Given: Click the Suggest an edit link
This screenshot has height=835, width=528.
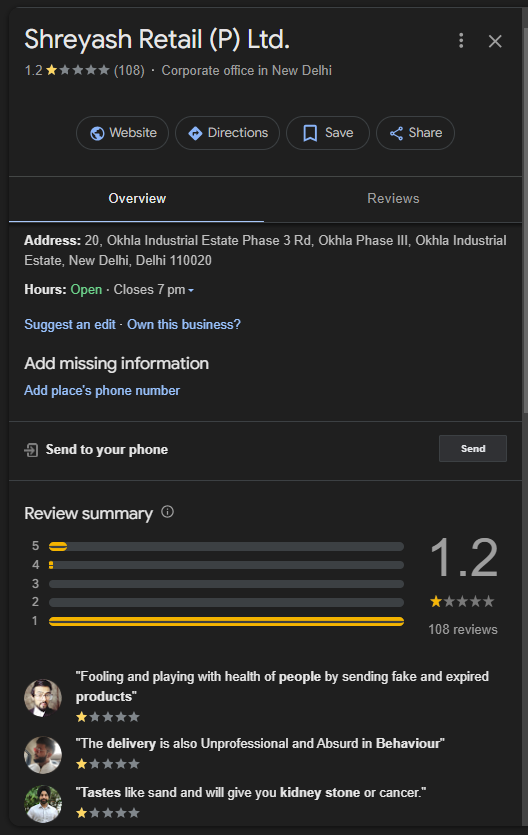Looking at the screenshot, I should pyautogui.click(x=70, y=324).
